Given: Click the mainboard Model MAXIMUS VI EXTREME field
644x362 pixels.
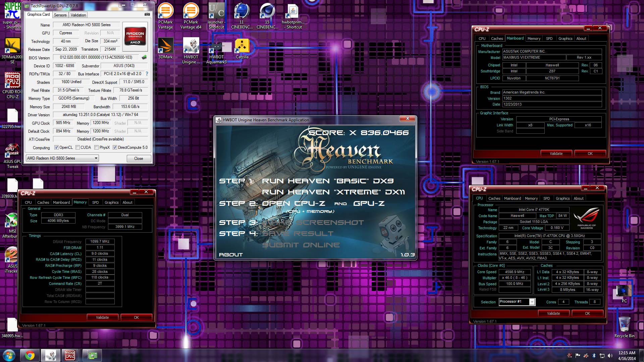Looking at the screenshot, I should (x=534, y=58).
